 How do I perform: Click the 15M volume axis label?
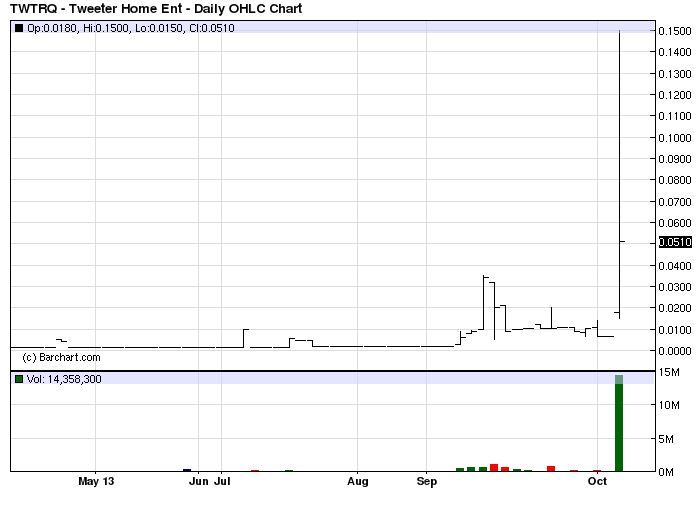tap(669, 372)
